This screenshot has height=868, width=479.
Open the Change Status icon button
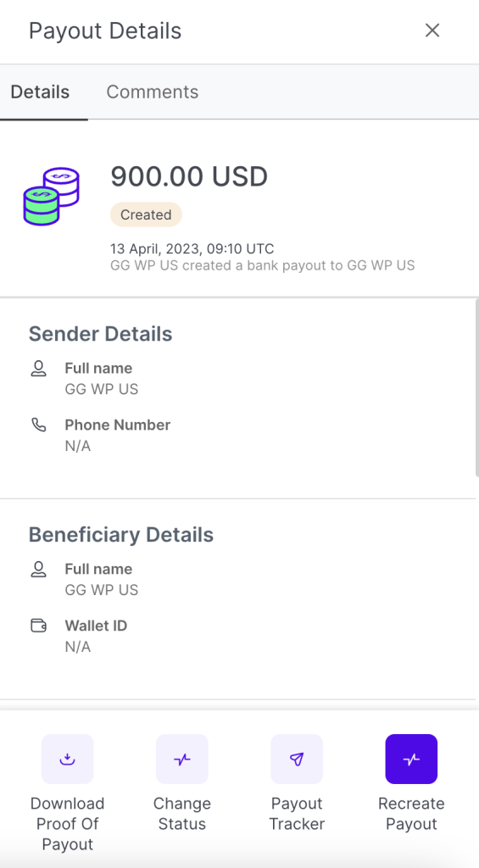tap(182, 759)
